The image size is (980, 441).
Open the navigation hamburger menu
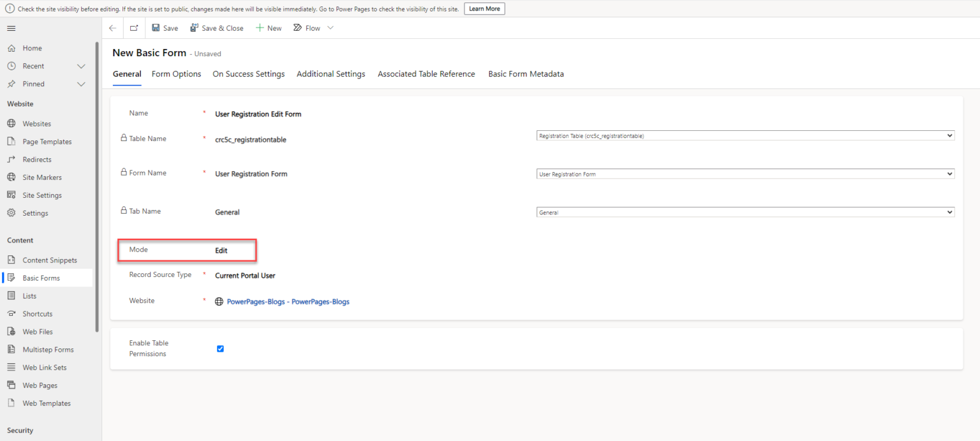[11, 27]
